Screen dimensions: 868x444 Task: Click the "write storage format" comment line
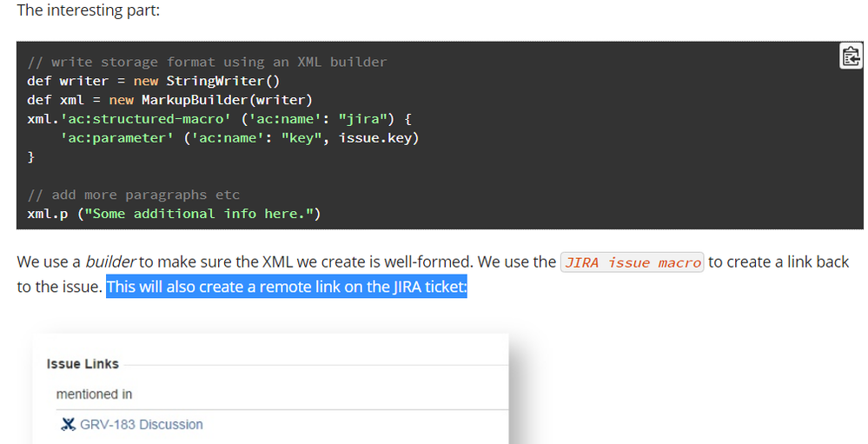(207, 62)
